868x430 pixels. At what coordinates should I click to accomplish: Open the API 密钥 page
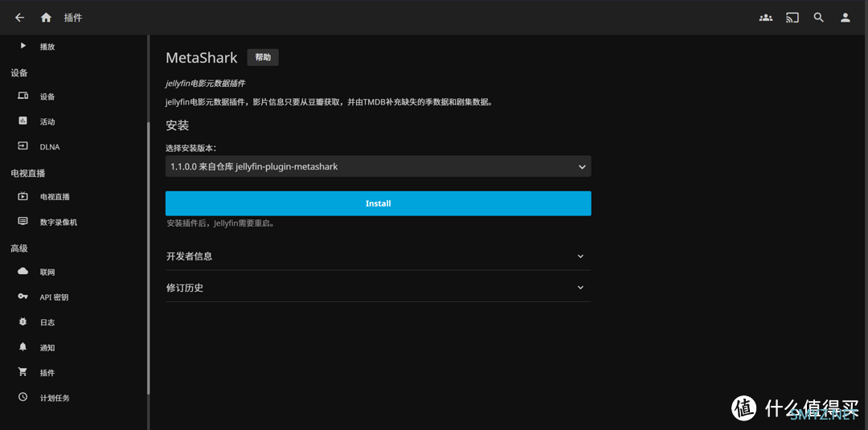74,297
